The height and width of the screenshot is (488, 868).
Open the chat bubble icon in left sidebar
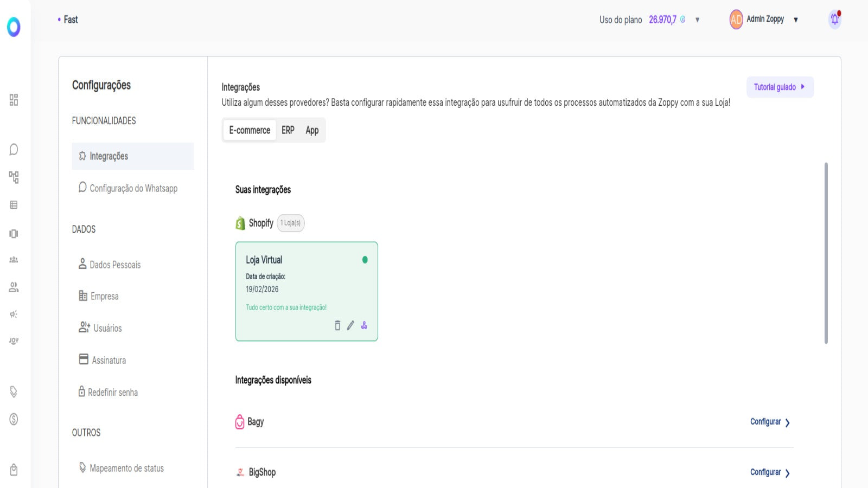pyautogui.click(x=14, y=150)
